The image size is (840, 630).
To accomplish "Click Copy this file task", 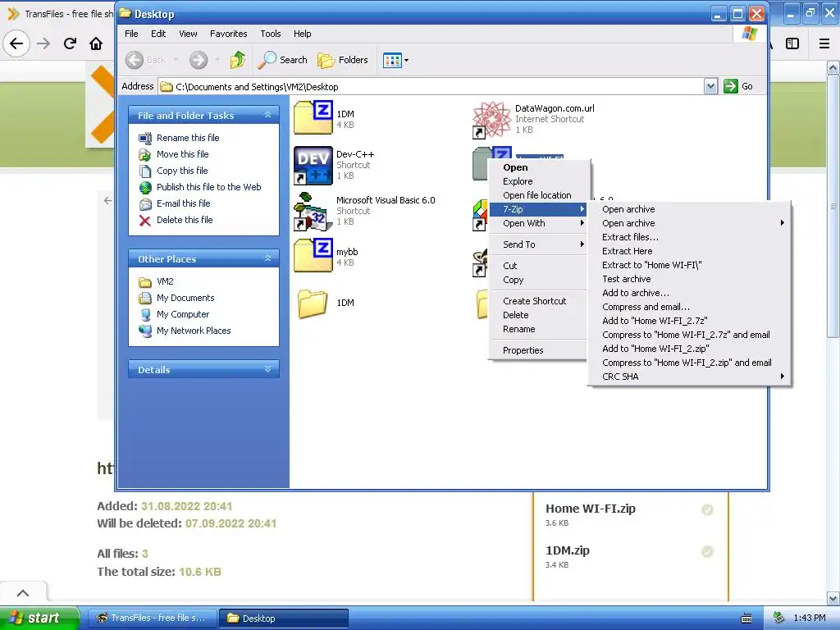I will 182,171.
